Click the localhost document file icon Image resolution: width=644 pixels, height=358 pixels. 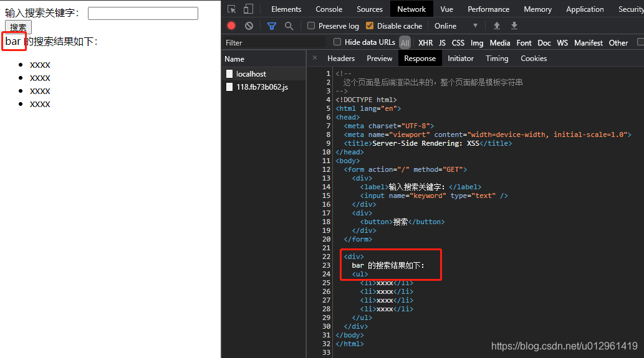point(229,74)
